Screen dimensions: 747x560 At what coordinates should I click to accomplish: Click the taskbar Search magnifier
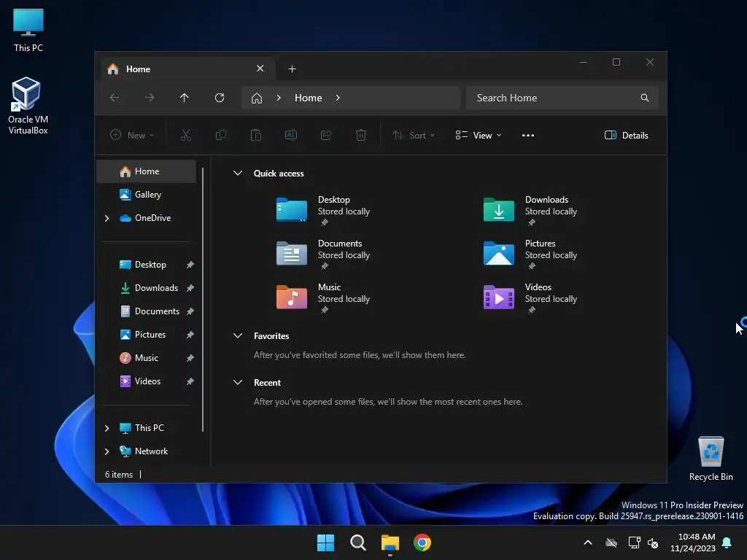tap(357, 542)
